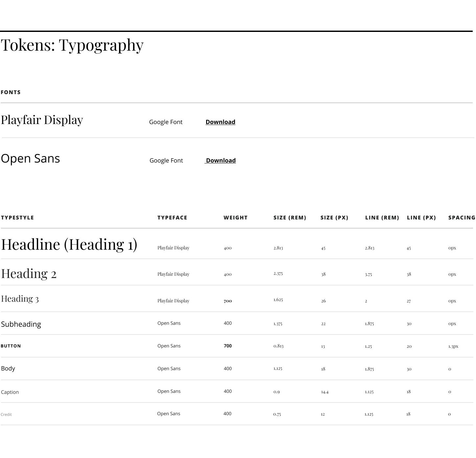The image size is (476, 458).
Task: Click the Tokens: Typography page title
Action: (x=72, y=45)
